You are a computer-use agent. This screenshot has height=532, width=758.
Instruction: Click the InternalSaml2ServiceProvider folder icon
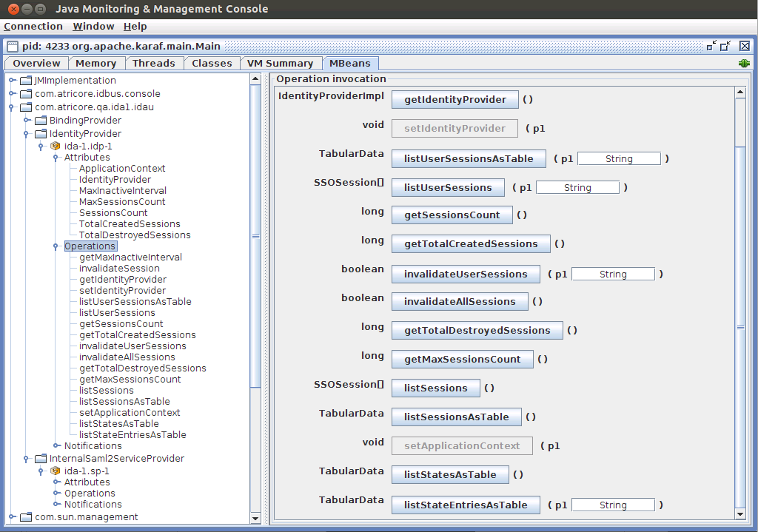[x=41, y=459]
